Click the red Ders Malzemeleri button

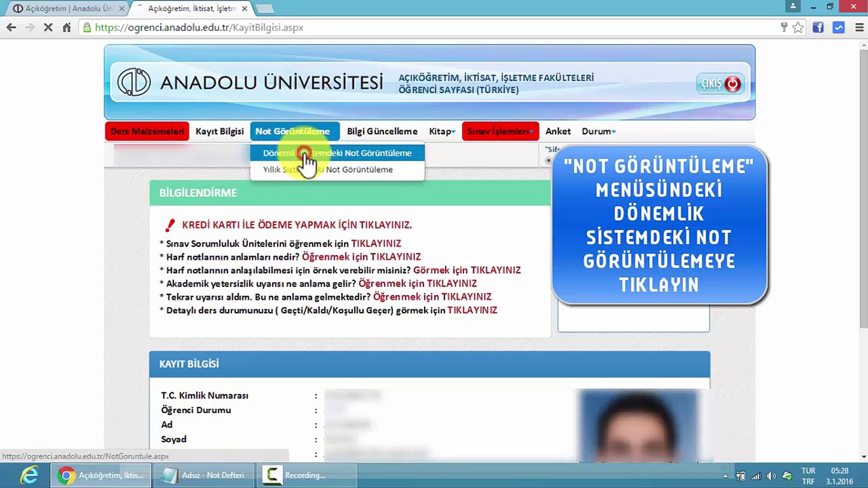147,131
